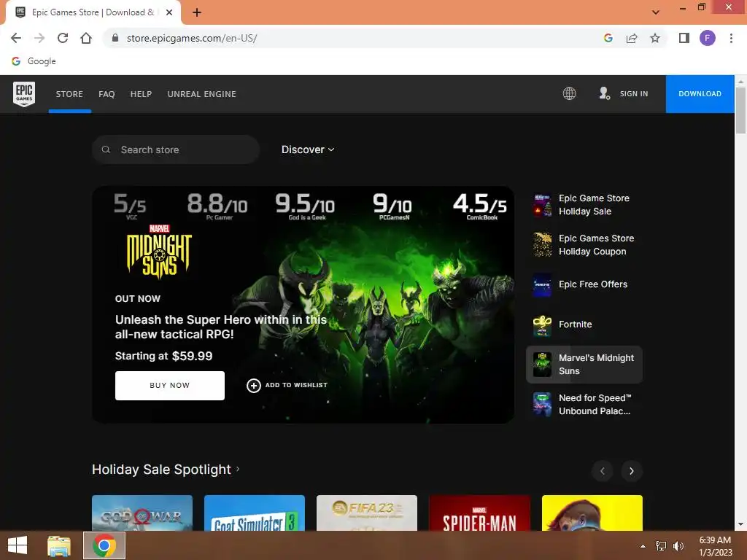Image resolution: width=747 pixels, height=560 pixels.
Task: Click ADD TO WISHLIST text
Action: click(x=296, y=385)
